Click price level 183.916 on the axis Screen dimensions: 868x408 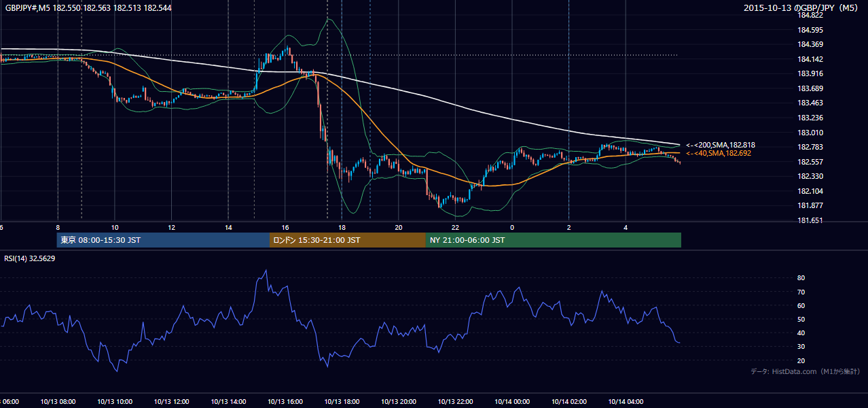pos(810,73)
